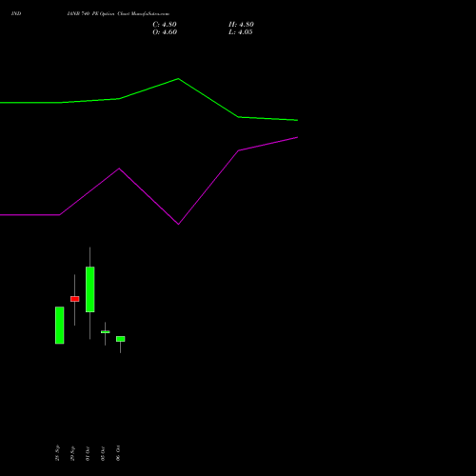Click the 'IND' symbol text at top left
Image resolution: width=476 pixels, height=476 pixels.
click(x=16, y=13)
